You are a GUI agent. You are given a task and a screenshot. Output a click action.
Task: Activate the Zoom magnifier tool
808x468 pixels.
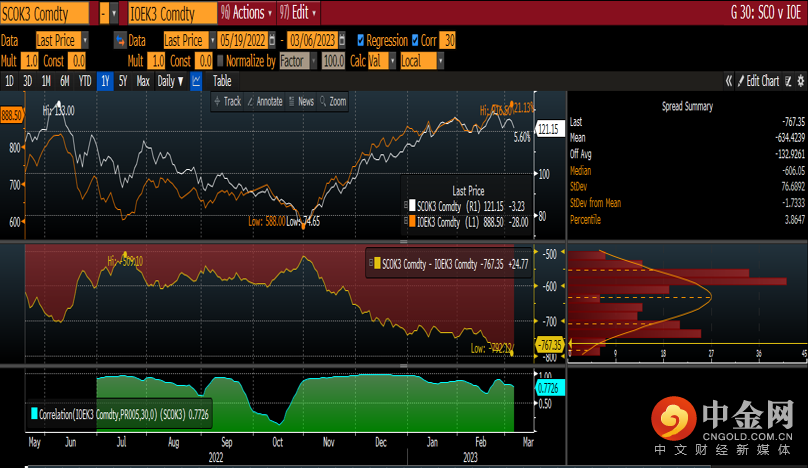[333, 101]
